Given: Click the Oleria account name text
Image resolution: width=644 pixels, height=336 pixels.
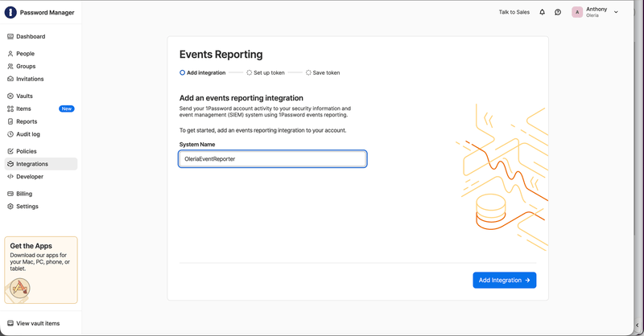Looking at the screenshot, I should 592,15.
